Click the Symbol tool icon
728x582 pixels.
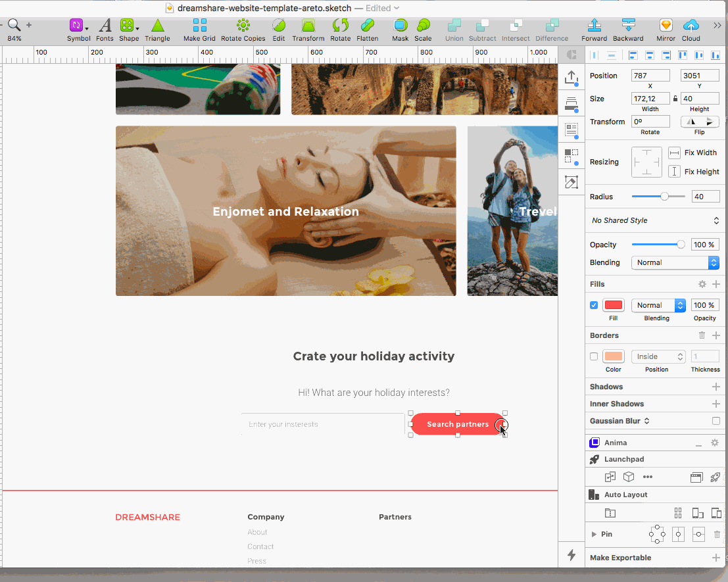pos(77,26)
